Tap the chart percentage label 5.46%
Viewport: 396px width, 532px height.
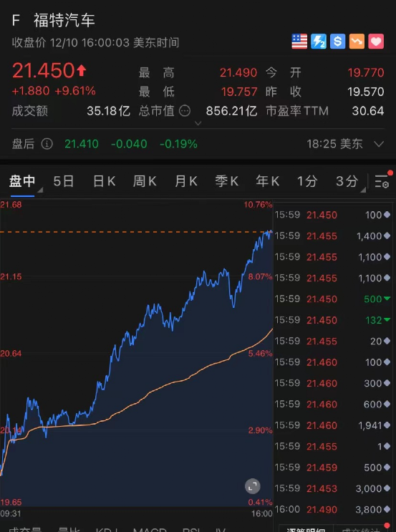click(x=260, y=354)
